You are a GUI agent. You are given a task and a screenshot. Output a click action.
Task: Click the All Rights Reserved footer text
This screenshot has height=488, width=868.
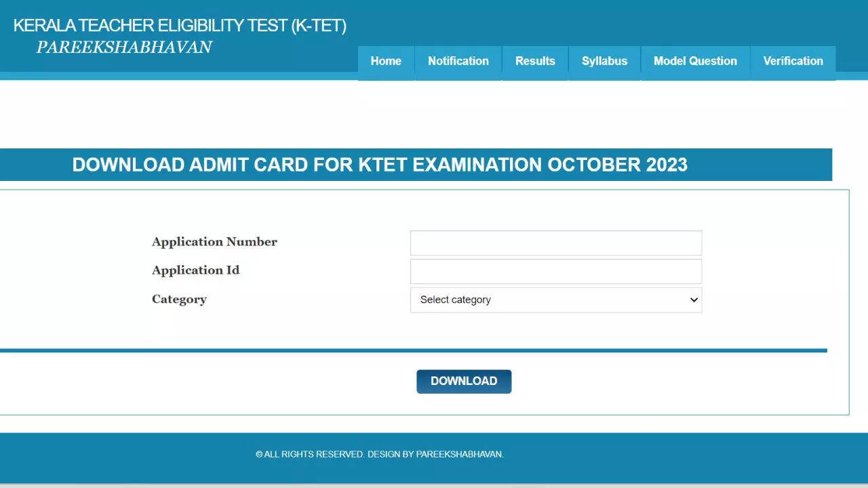pyautogui.click(x=380, y=454)
